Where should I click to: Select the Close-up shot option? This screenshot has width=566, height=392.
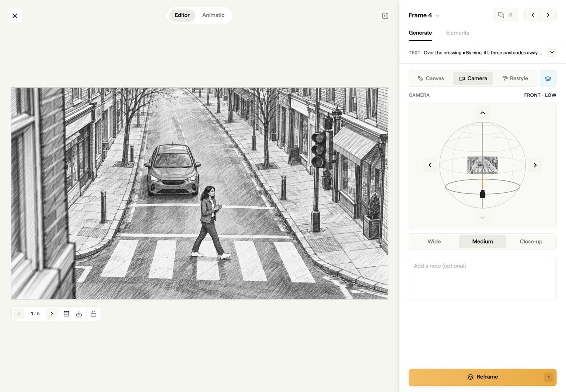(531, 241)
